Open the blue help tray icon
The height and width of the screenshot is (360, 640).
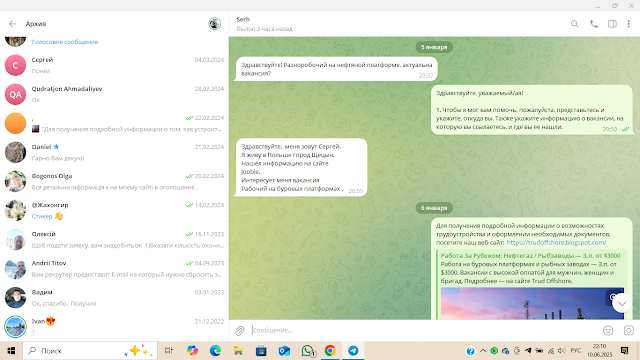pyautogui.click(x=471, y=351)
